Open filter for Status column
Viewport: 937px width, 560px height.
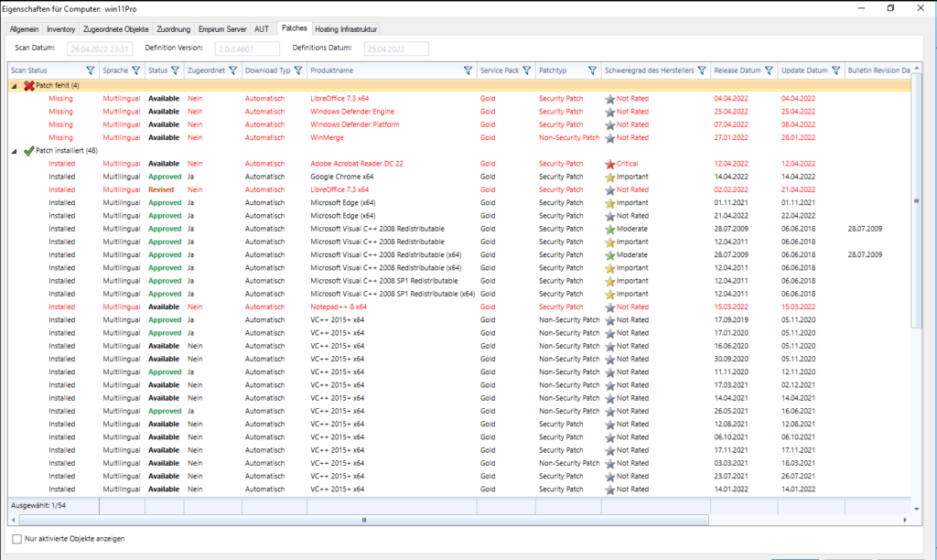tap(175, 70)
